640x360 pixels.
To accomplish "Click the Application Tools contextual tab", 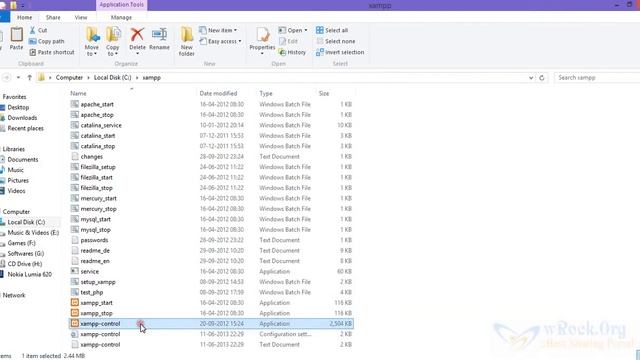I will [x=122, y=5].
